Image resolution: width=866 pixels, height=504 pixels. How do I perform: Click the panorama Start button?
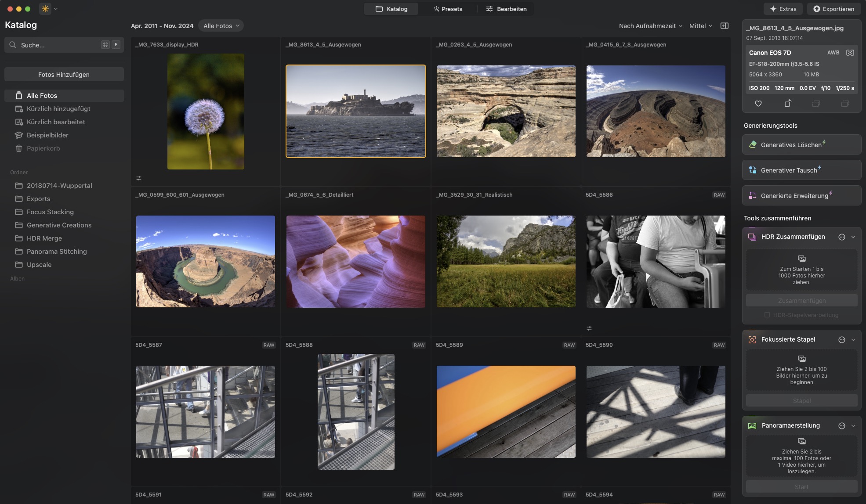pos(802,487)
